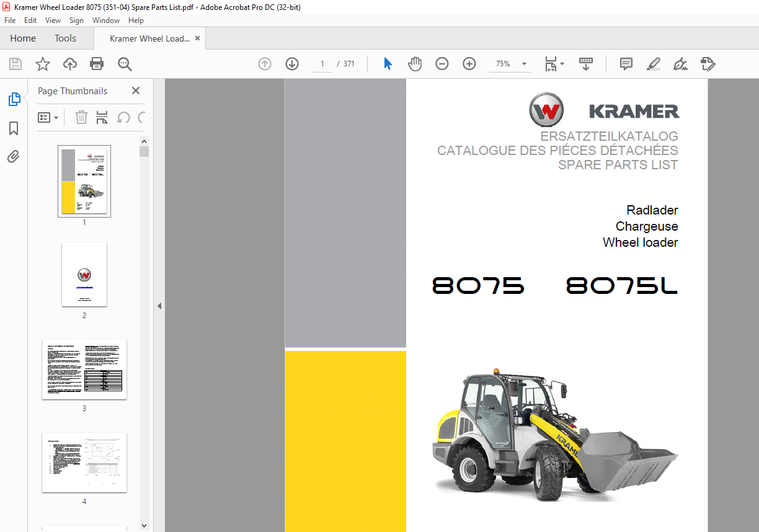Click 'SPARE PARTS LIST' heading text
This screenshot has height=532, width=759.
[618, 165]
